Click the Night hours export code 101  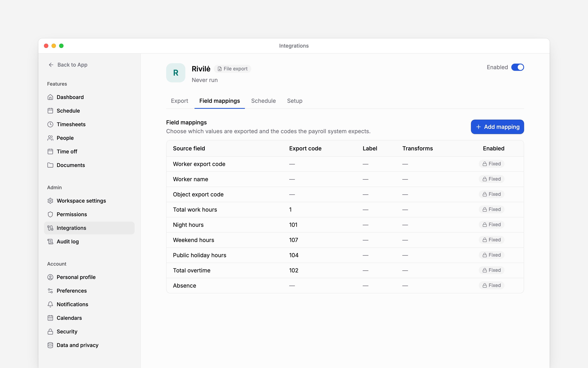point(293,225)
